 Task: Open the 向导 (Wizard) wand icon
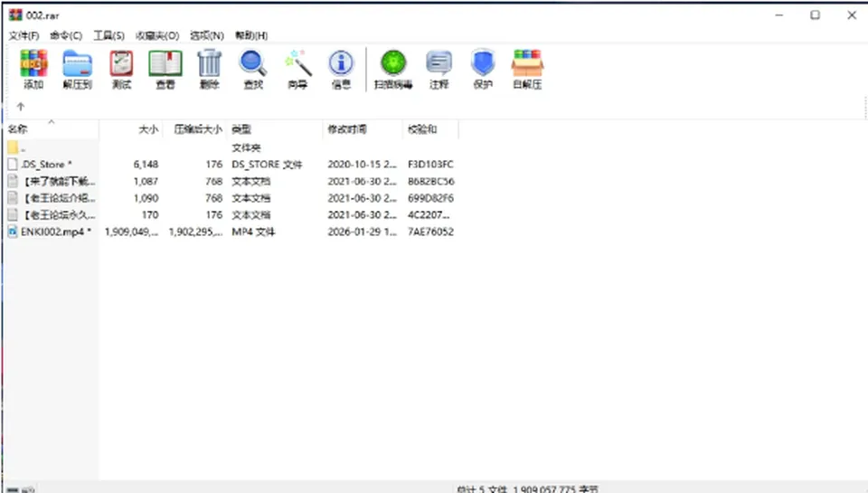[x=297, y=63]
